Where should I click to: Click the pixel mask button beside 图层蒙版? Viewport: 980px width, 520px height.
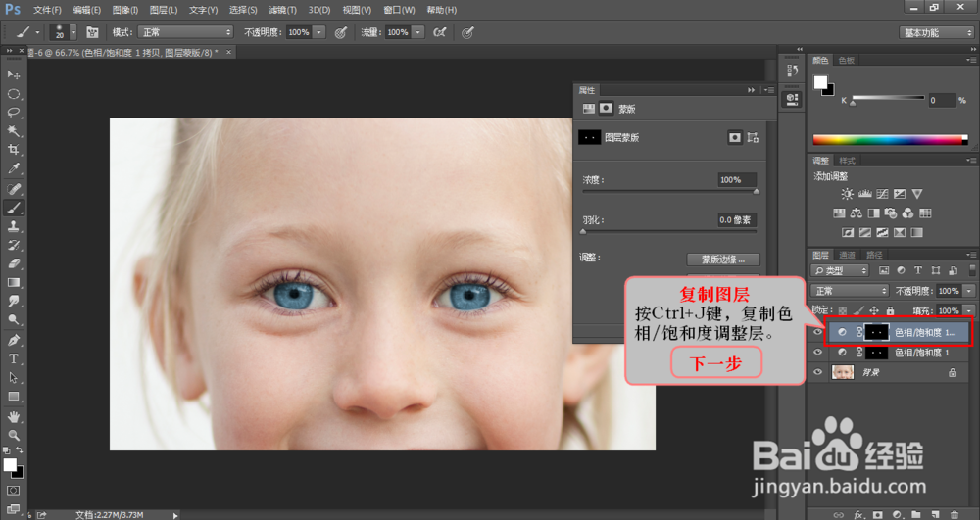735,137
